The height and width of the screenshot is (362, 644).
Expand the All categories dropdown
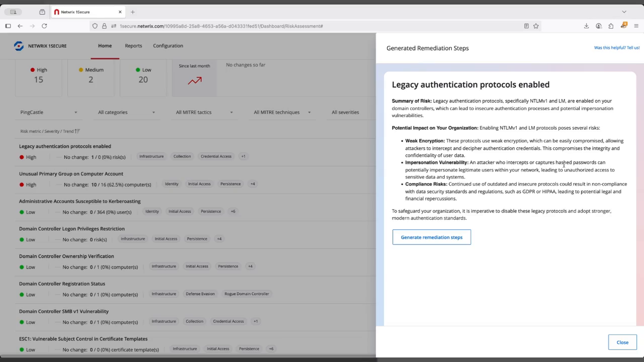pyautogui.click(x=126, y=112)
